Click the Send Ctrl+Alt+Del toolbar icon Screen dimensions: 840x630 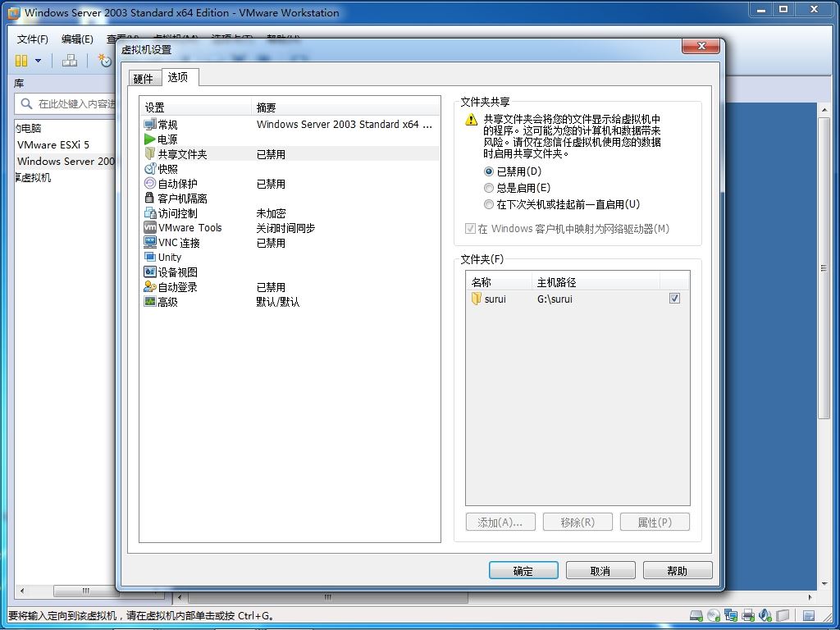(69, 61)
